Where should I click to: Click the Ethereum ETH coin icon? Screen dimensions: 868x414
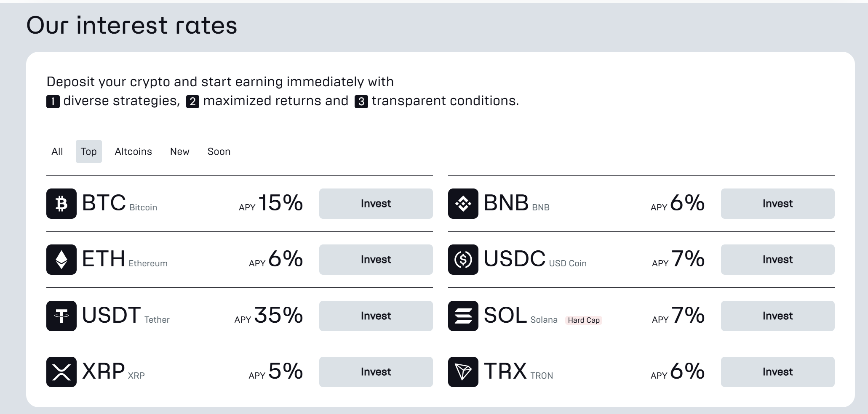(x=61, y=260)
